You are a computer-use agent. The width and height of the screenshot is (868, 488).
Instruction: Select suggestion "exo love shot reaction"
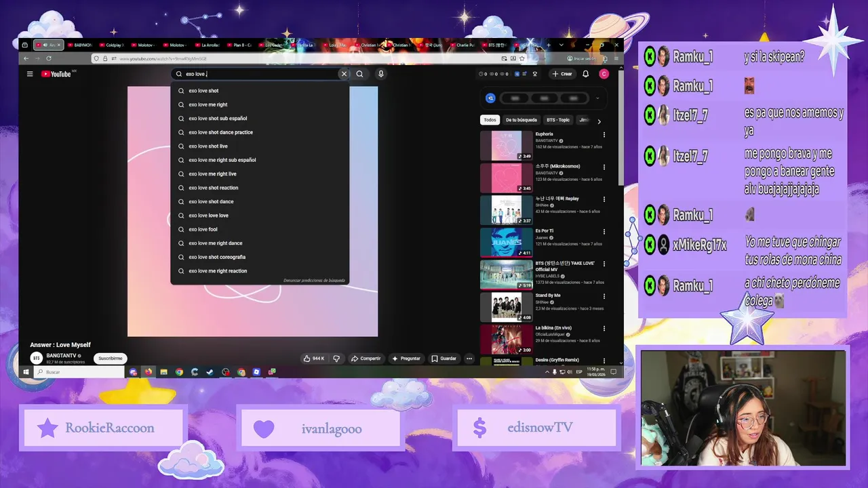260,188
